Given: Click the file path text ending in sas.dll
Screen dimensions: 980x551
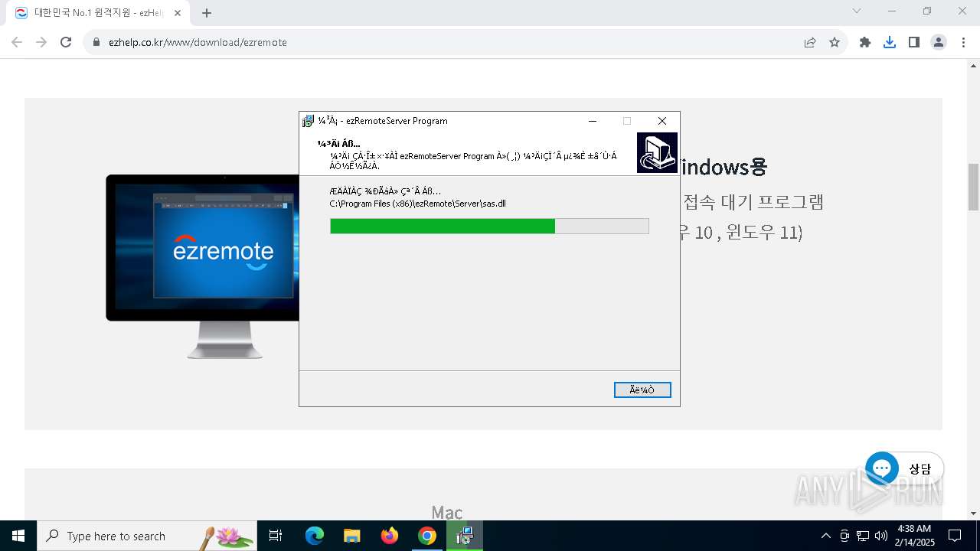Looking at the screenshot, I should (418, 204).
